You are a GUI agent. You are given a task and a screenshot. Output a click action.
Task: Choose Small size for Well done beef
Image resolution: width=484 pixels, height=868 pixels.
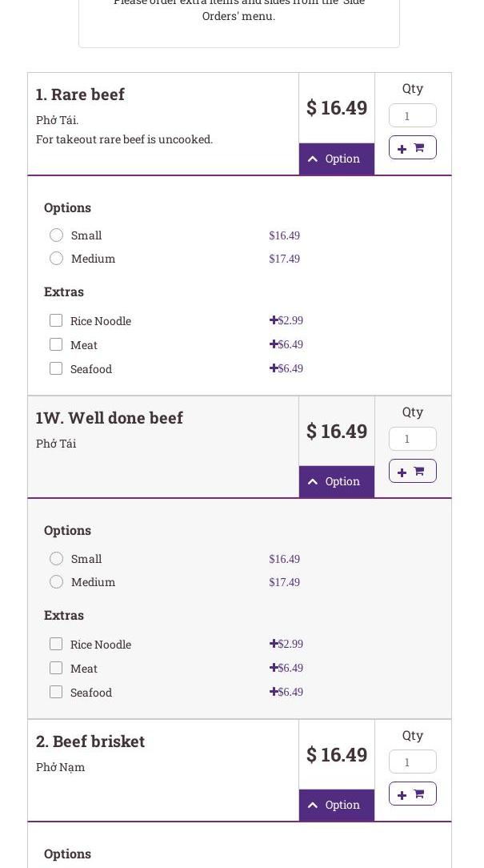coord(56,559)
